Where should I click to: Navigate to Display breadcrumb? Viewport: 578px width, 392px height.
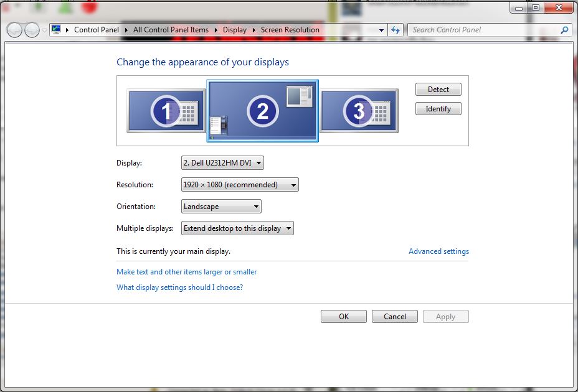tap(235, 30)
